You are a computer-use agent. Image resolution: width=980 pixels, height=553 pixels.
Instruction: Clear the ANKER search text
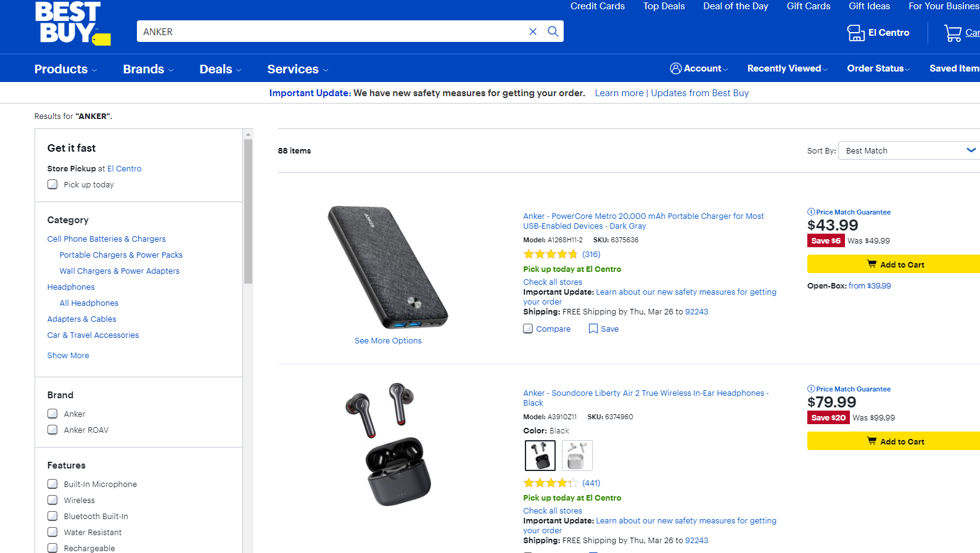pyautogui.click(x=533, y=31)
